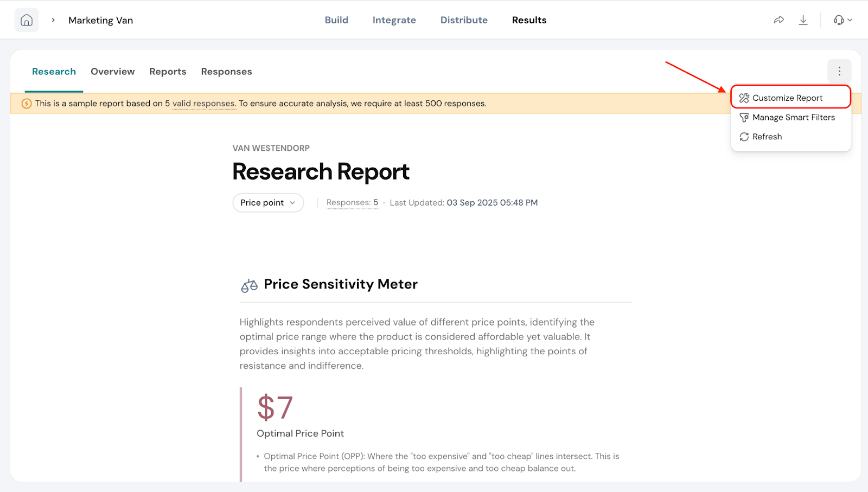Click the Price Sensitivity Meter scale icon

tap(249, 285)
